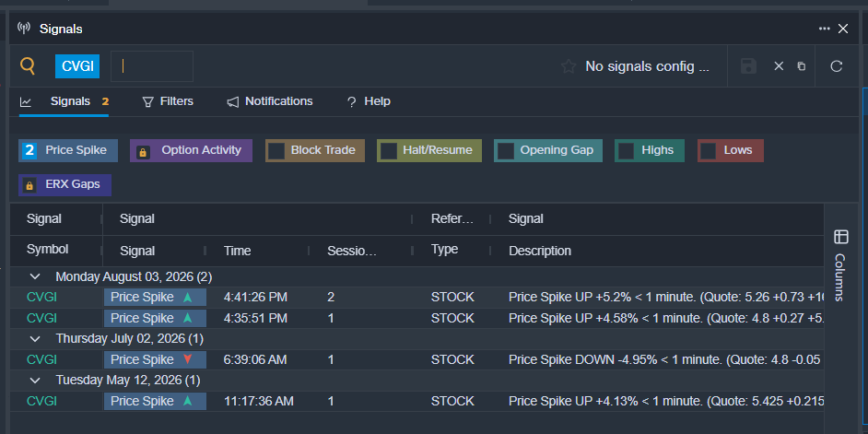Click the symbol search input field
The width and height of the screenshot is (868, 434).
[x=152, y=66]
